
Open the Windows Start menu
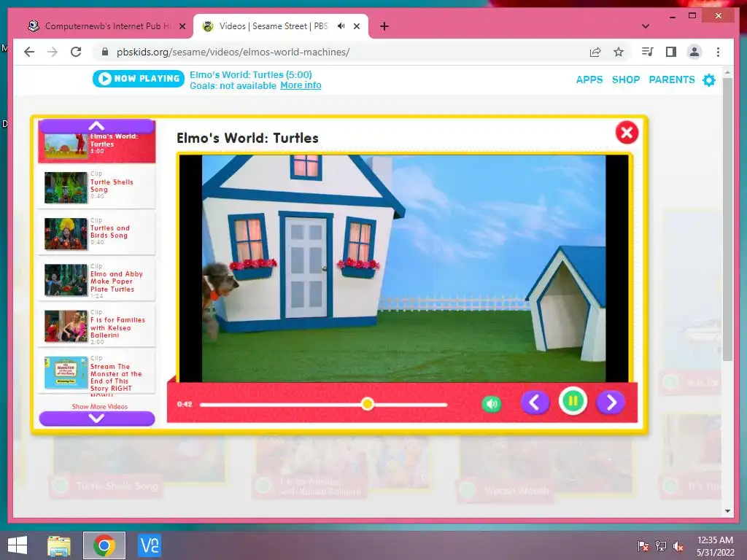pos(18,545)
